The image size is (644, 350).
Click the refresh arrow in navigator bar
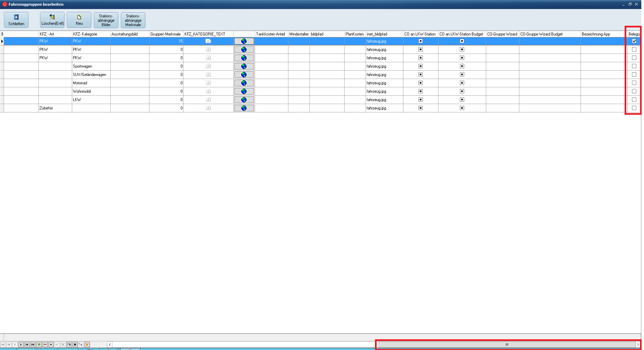[69, 344]
